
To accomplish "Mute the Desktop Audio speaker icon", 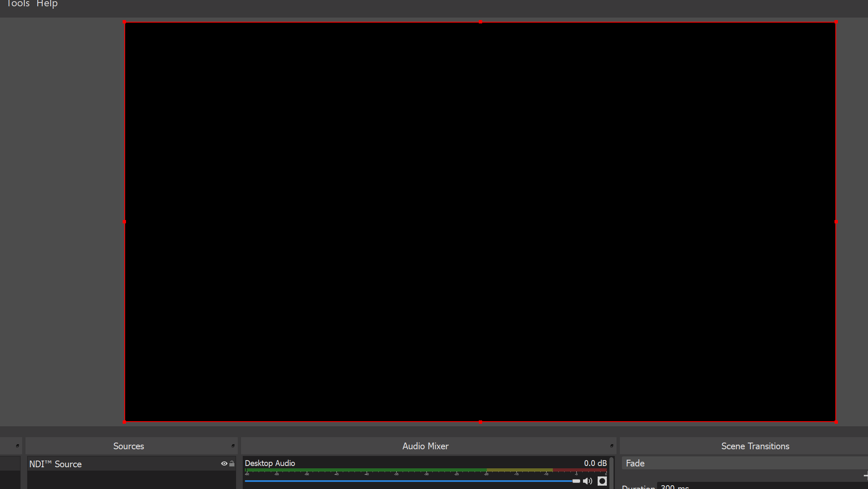I will [588, 481].
